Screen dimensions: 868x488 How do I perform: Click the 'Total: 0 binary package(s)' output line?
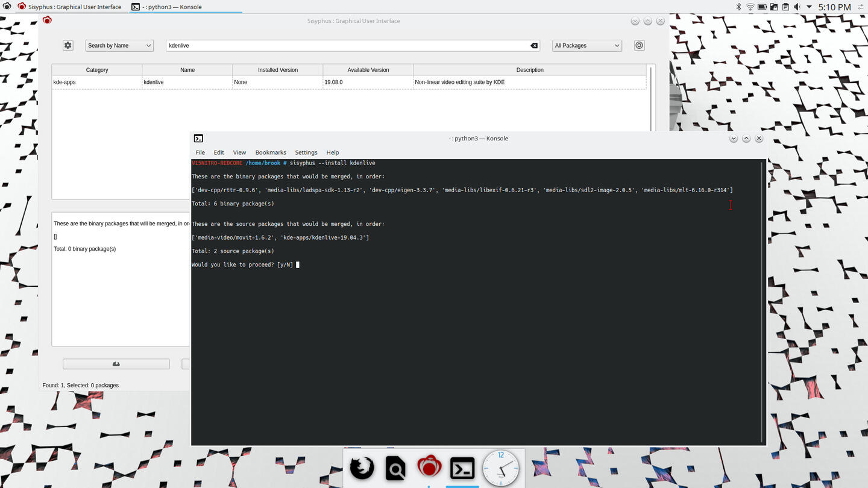pyautogui.click(x=84, y=249)
